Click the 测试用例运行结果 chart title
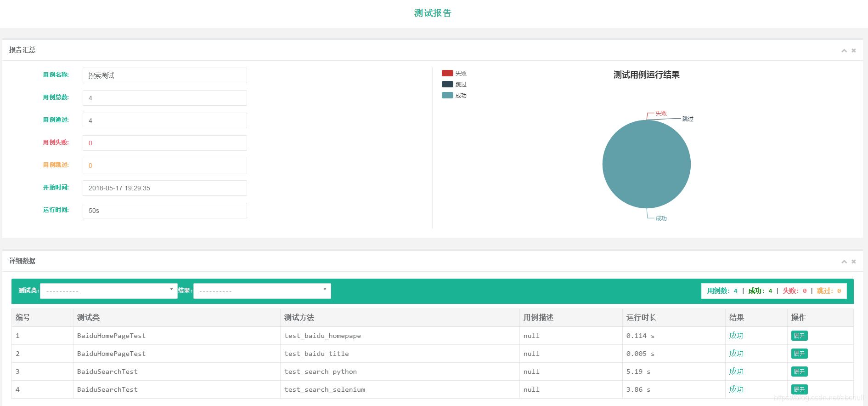This screenshot has height=406, width=868. [647, 74]
